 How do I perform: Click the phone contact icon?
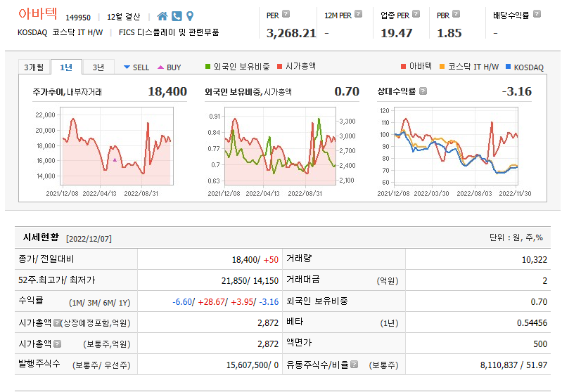177,16
